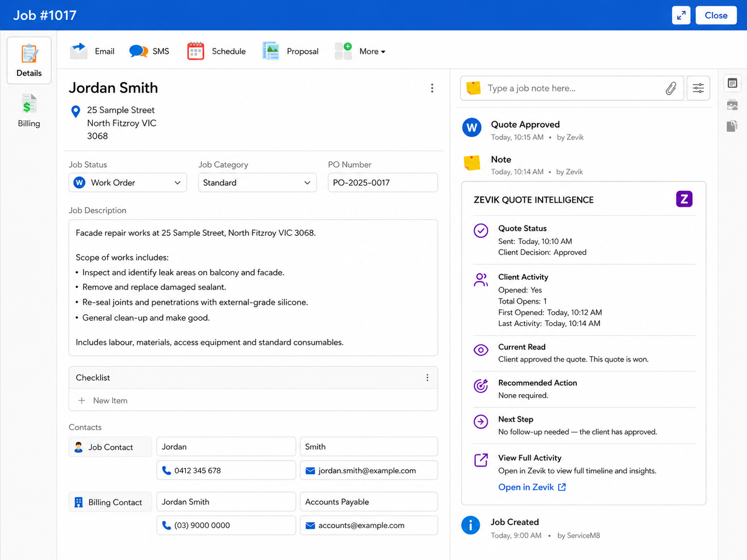Viewport: 747px width, 560px height.
Task: Click the map pin address icon
Action: 76,111
